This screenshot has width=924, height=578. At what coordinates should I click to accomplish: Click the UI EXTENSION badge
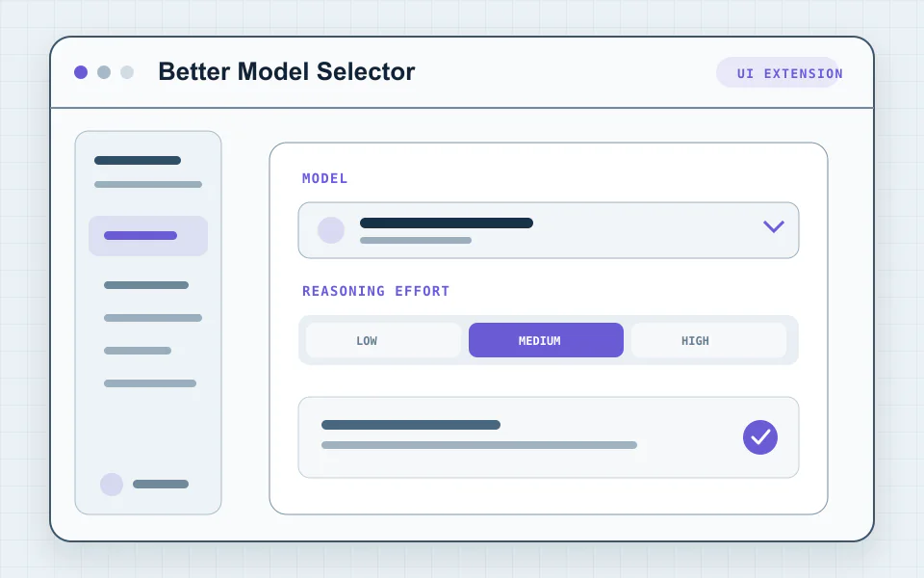[x=778, y=72]
